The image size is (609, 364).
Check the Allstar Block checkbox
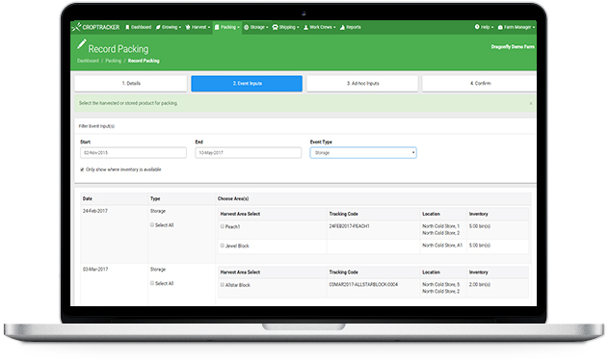[223, 284]
